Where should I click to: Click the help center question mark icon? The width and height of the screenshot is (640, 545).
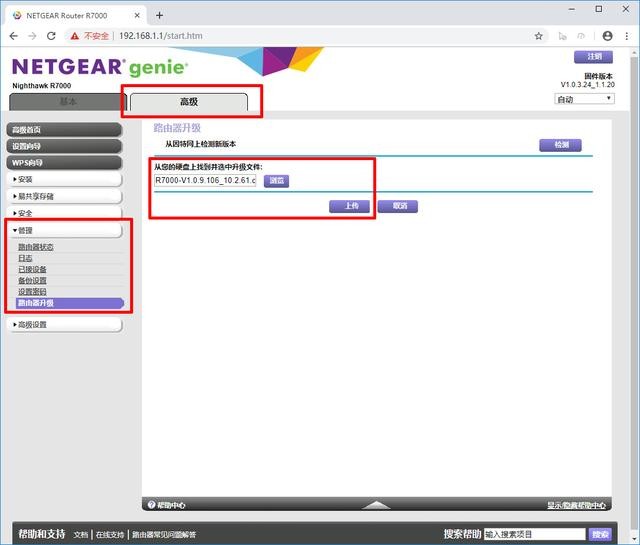151,505
